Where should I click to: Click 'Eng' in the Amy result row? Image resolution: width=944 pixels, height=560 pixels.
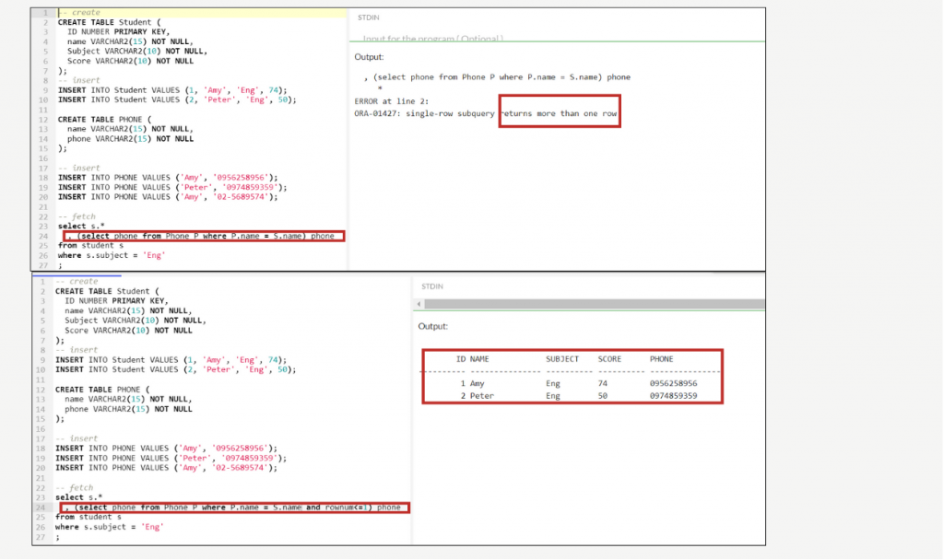pyautogui.click(x=553, y=383)
